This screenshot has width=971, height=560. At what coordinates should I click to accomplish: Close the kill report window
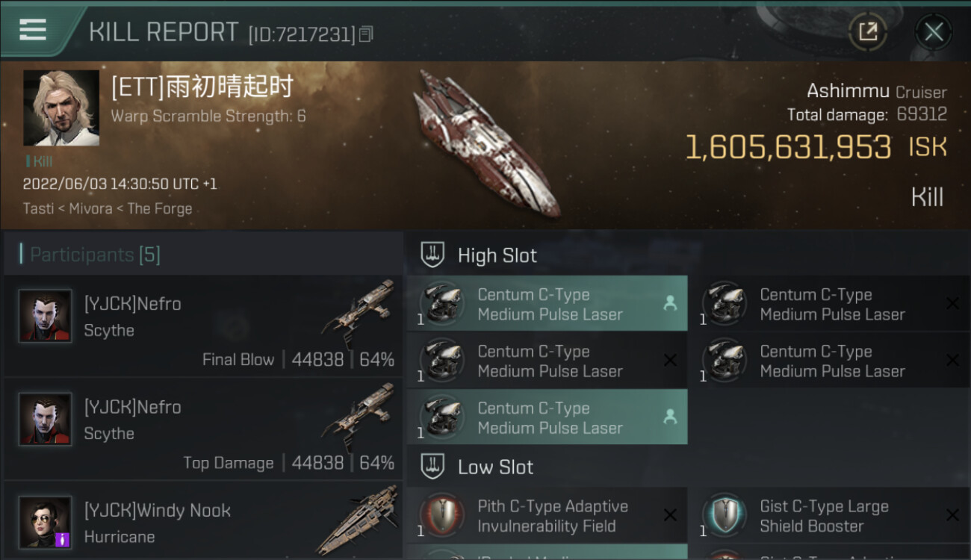(933, 32)
